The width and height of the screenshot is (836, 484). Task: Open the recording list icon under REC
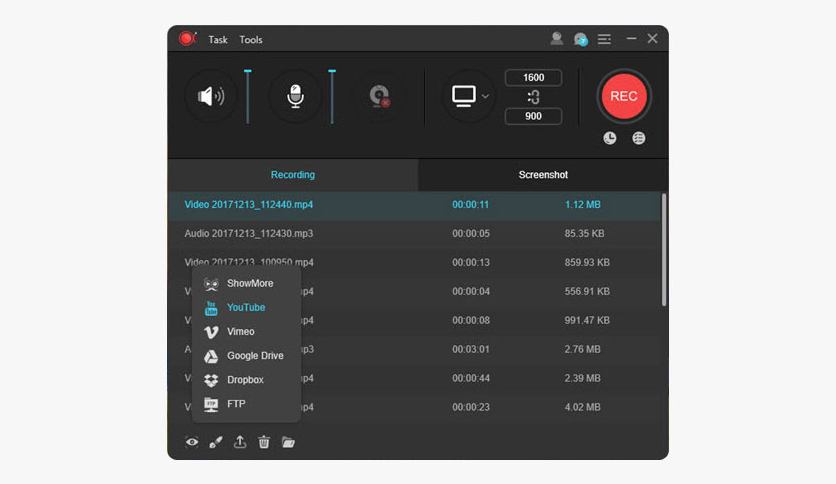[639, 139]
